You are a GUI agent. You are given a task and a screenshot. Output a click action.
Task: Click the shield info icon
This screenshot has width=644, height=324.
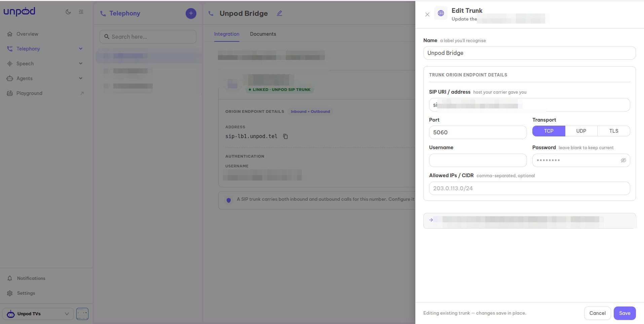229,200
